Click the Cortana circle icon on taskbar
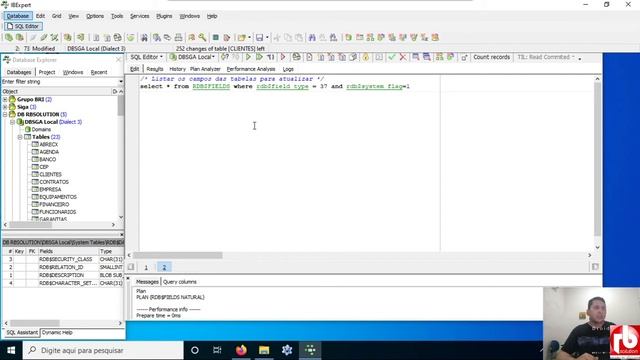This screenshot has height=360, width=640. [195, 350]
